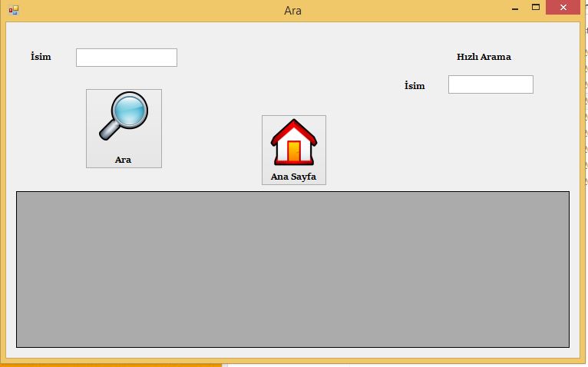Viewport: 588px width, 367px height.
Task: Click the top-left corner of results grid
Action: point(19,194)
